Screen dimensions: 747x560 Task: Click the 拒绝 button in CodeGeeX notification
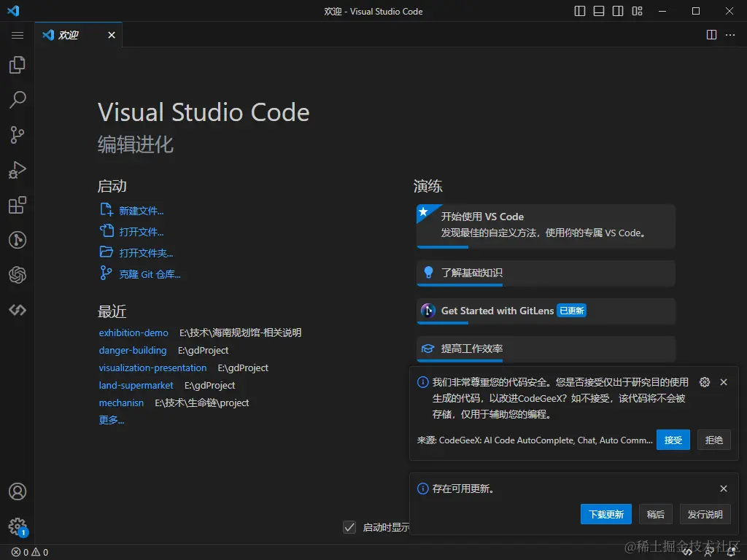(x=714, y=440)
